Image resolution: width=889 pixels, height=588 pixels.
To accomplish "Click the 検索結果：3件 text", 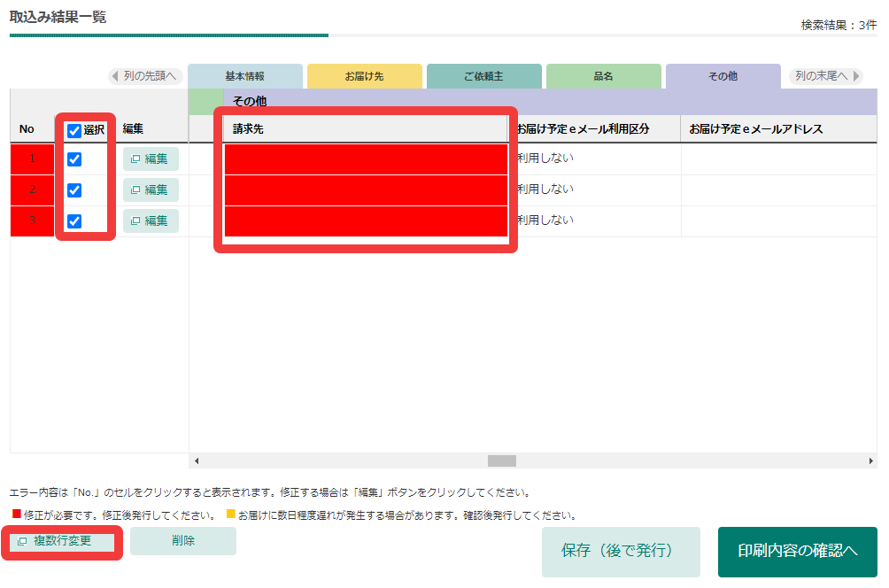I will [x=839, y=25].
